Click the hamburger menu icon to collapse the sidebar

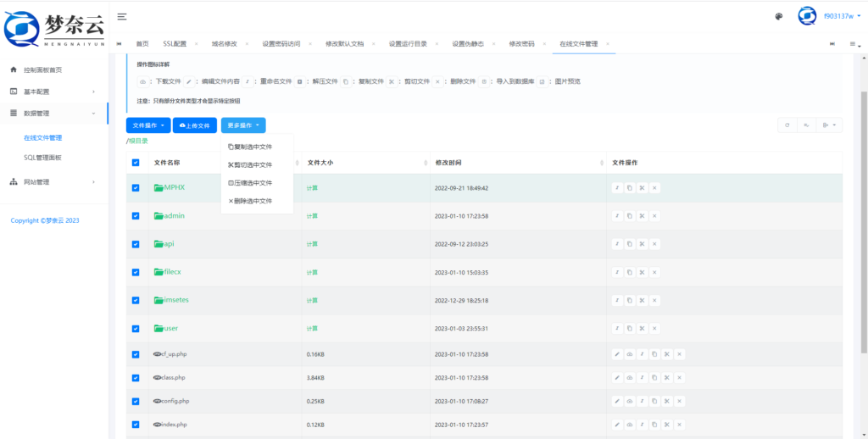(123, 16)
